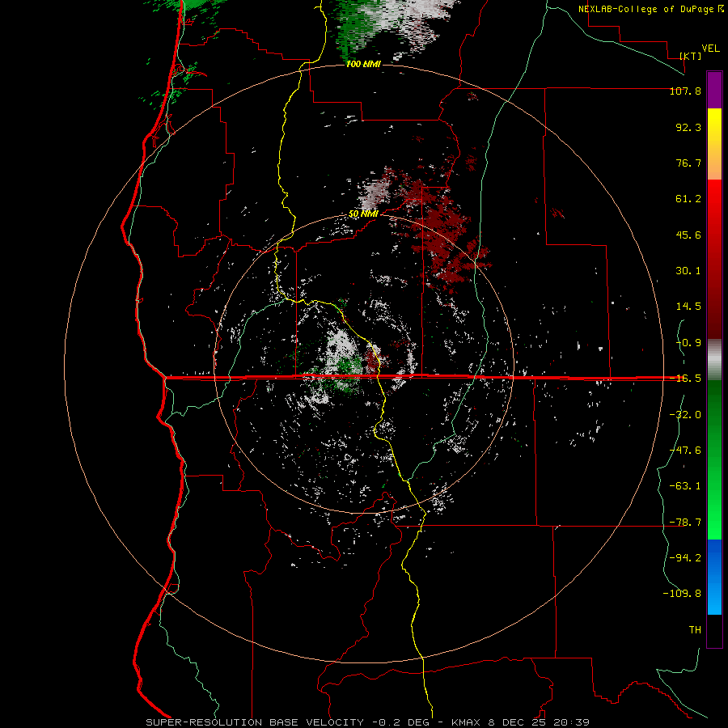Click the KMAX 8 DEC 25 20:39 timestamp

click(x=520, y=722)
